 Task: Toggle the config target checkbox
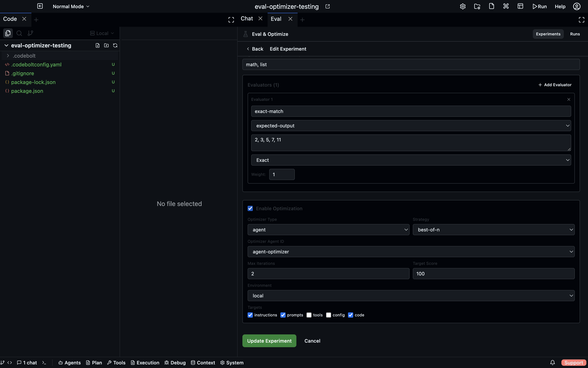pos(328,315)
